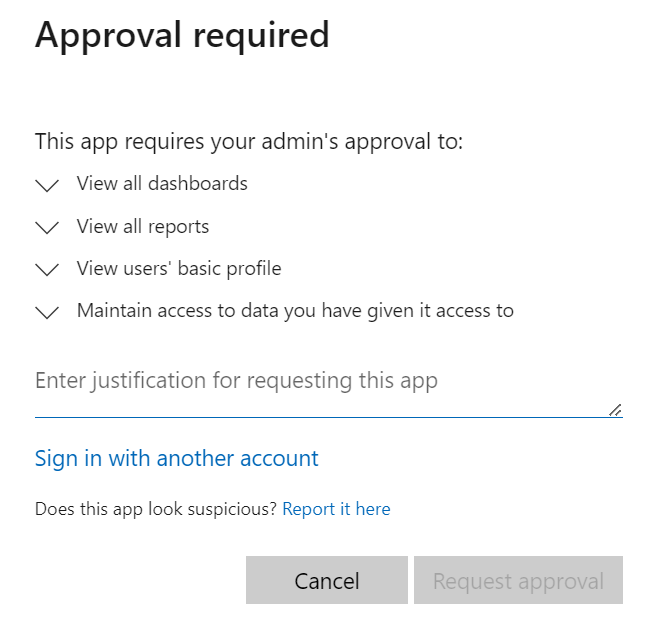Open "Sign in with another account" link
Viewport: 652px width, 629px height.
[177, 458]
